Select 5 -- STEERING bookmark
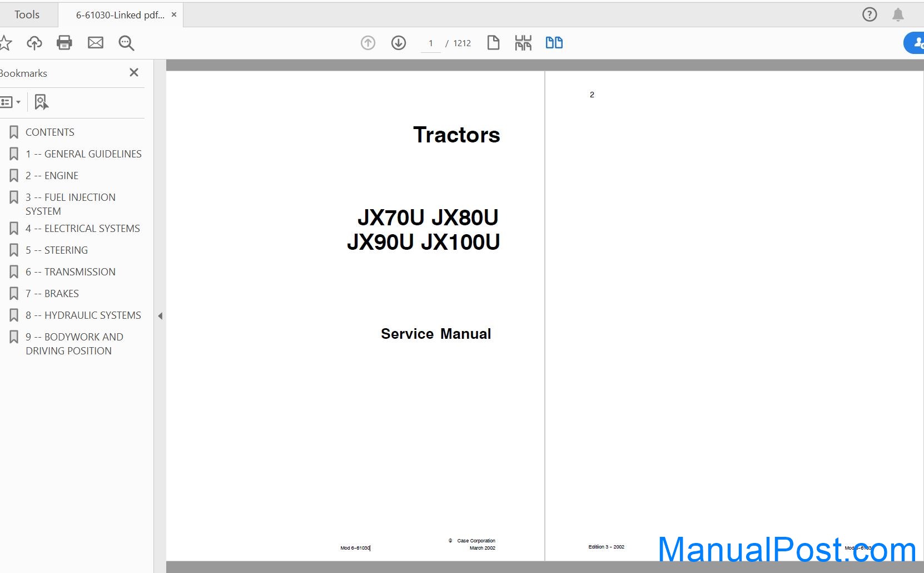Image resolution: width=924 pixels, height=573 pixels. (x=57, y=250)
